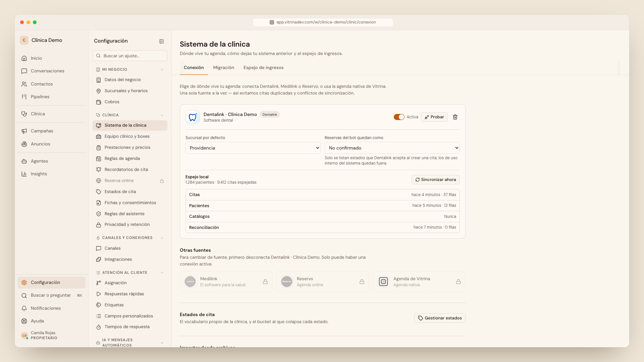Open Agentes bot item
Viewport: 644px width, 362px height.
[x=51, y=161]
